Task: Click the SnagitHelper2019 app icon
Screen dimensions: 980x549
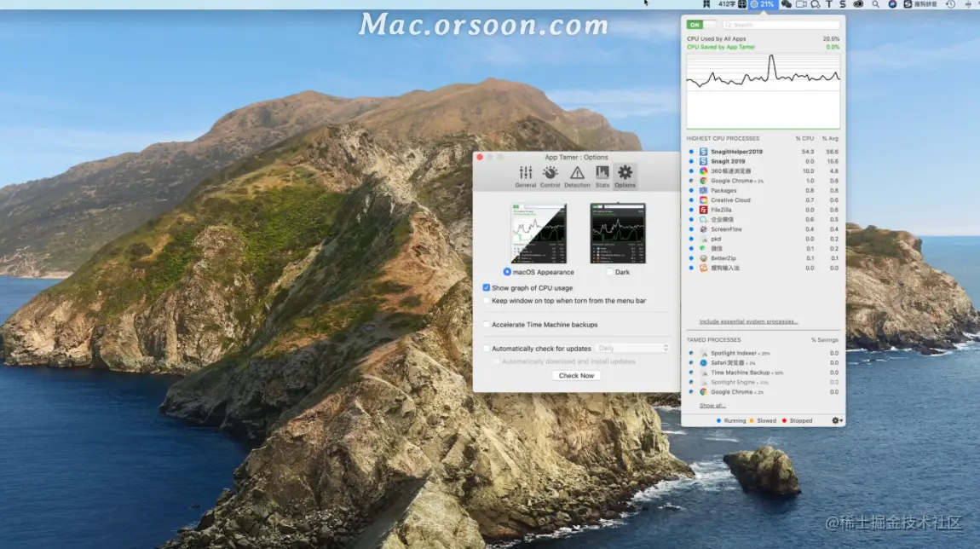Action: click(x=703, y=152)
